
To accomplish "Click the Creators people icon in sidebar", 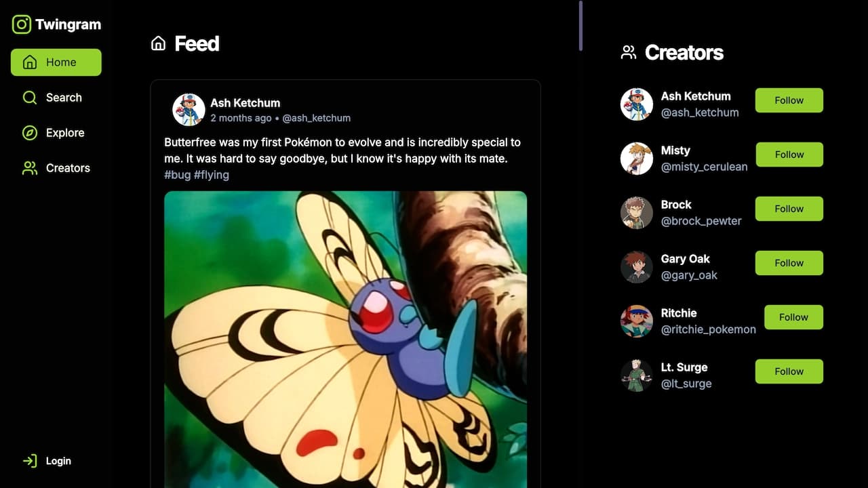I will tap(29, 168).
